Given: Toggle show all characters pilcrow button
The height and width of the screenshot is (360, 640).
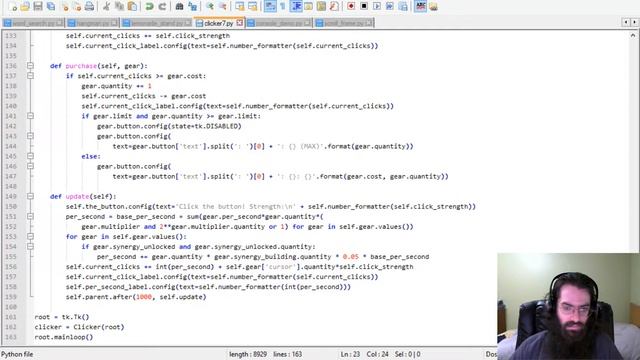Looking at the screenshot, I should pyautogui.click(x=282, y=7).
